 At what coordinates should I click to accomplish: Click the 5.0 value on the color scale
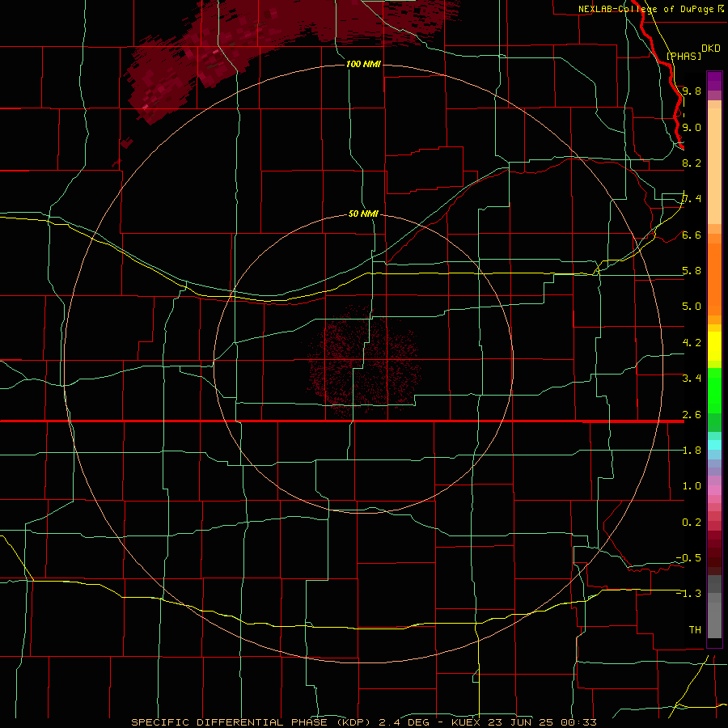tap(692, 307)
